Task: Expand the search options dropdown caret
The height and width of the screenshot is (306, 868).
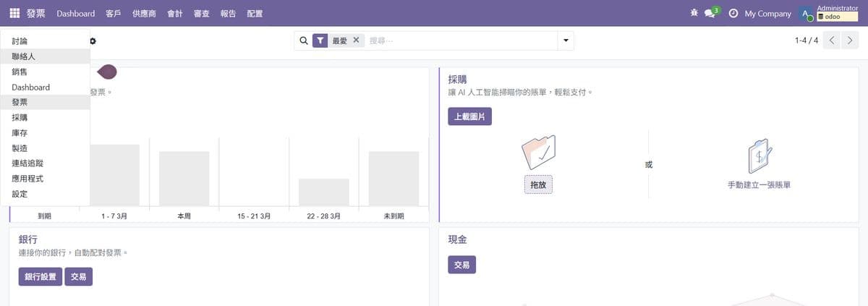Action: coord(566,41)
